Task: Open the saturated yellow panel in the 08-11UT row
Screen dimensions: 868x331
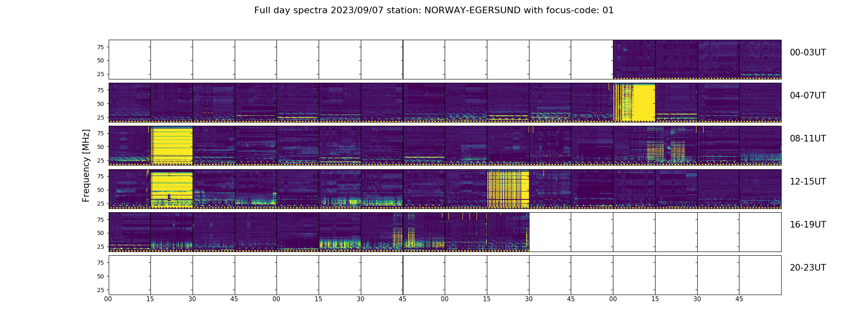Action: click(x=172, y=146)
